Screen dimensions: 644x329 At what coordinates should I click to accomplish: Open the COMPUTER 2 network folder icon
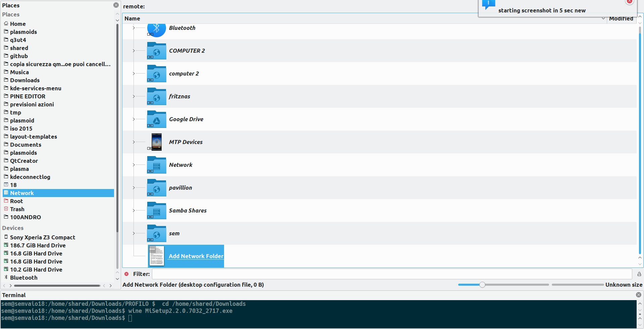156,51
